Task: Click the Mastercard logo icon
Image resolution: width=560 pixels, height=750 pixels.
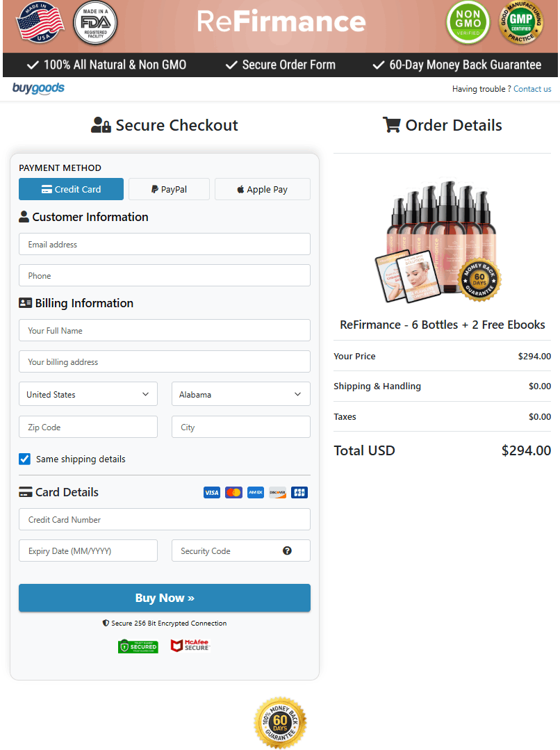Action: click(x=234, y=492)
